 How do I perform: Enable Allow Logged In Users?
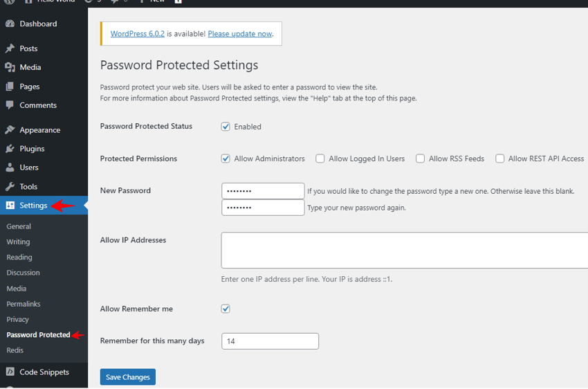320,159
